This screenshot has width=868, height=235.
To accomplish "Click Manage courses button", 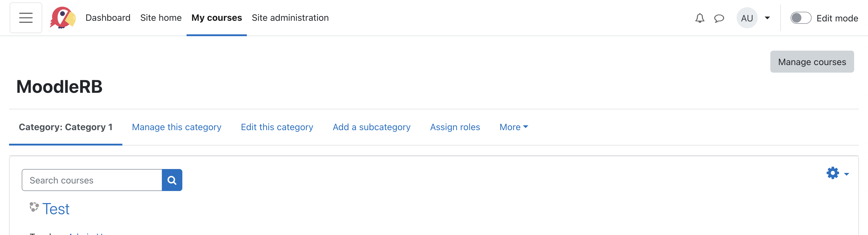I will coord(812,62).
